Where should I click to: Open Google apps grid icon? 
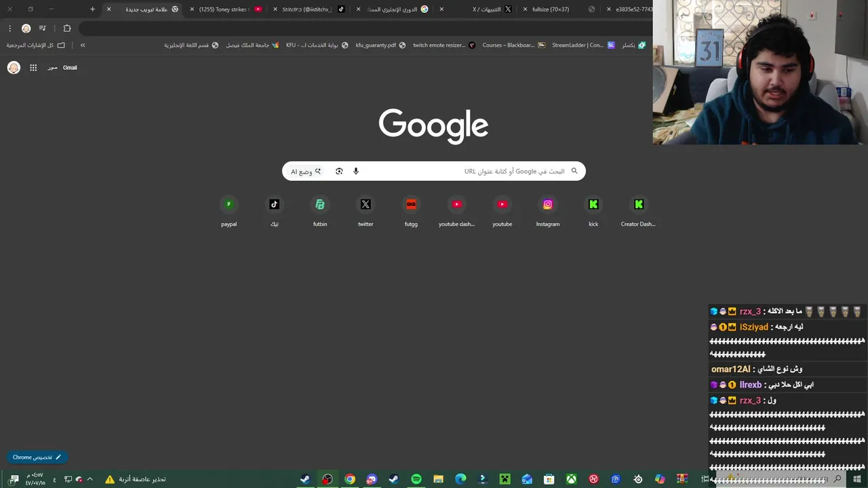pos(33,68)
